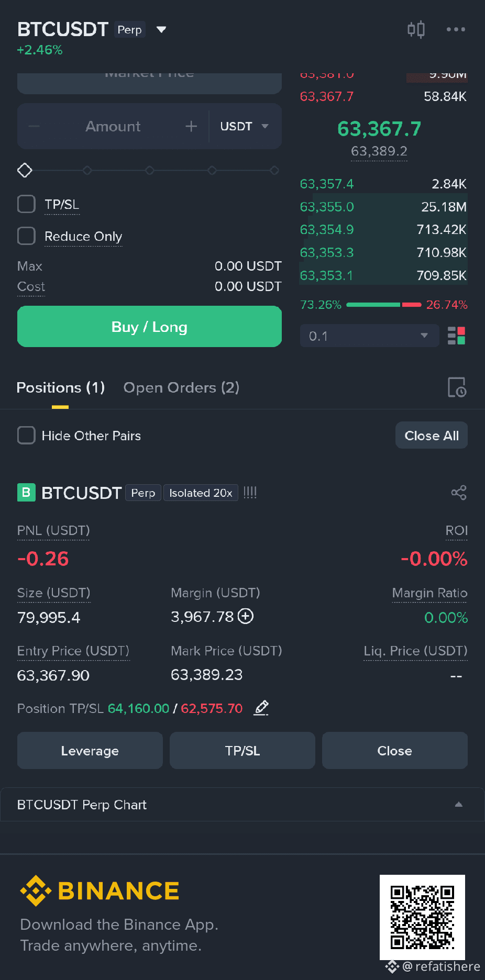485x980 pixels.
Task: Open the candlestick chart icon
Action: [416, 29]
